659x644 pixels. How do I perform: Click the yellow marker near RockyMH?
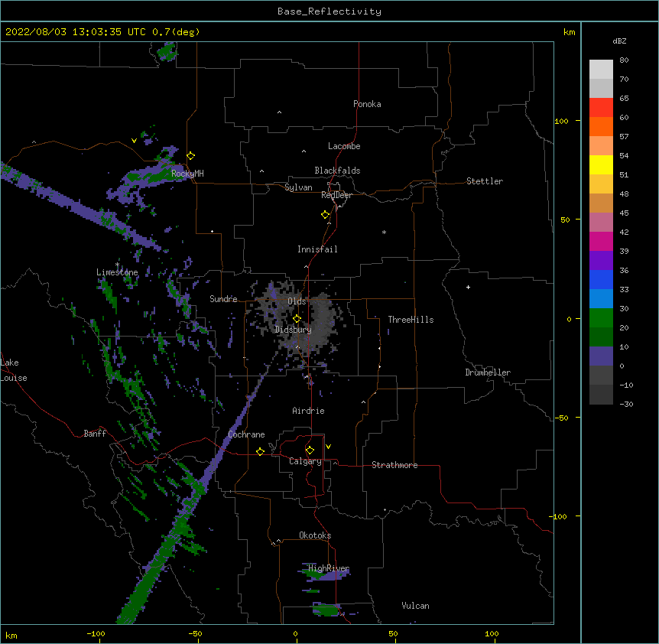[x=191, y=156]
